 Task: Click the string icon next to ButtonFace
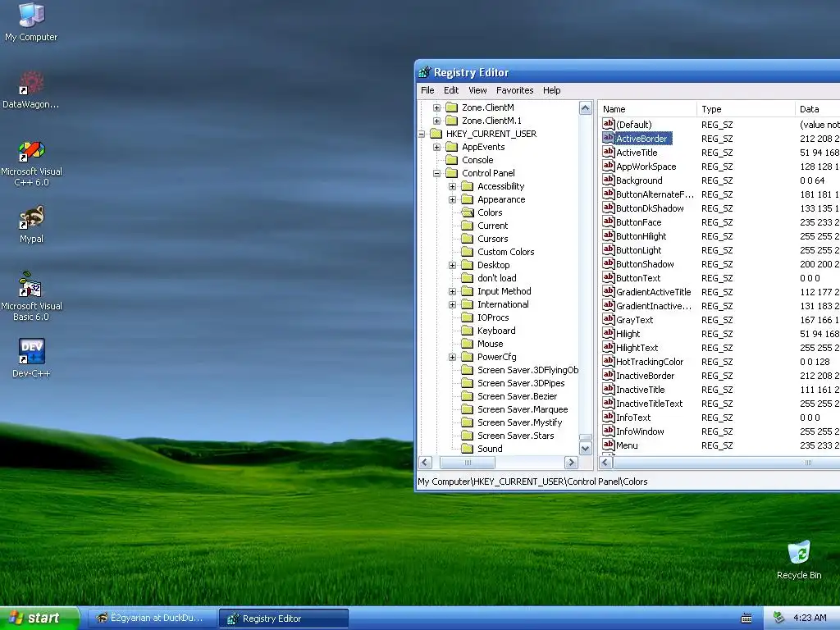(x=608, y=221)
